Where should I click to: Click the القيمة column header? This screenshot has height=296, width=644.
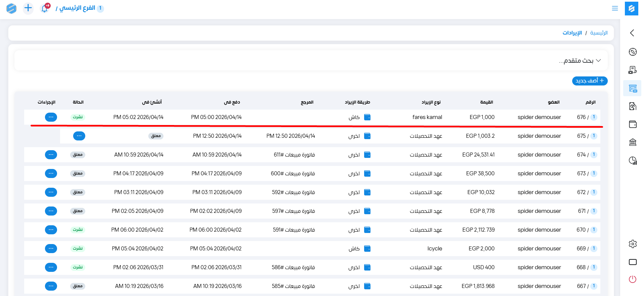point(486,102)
